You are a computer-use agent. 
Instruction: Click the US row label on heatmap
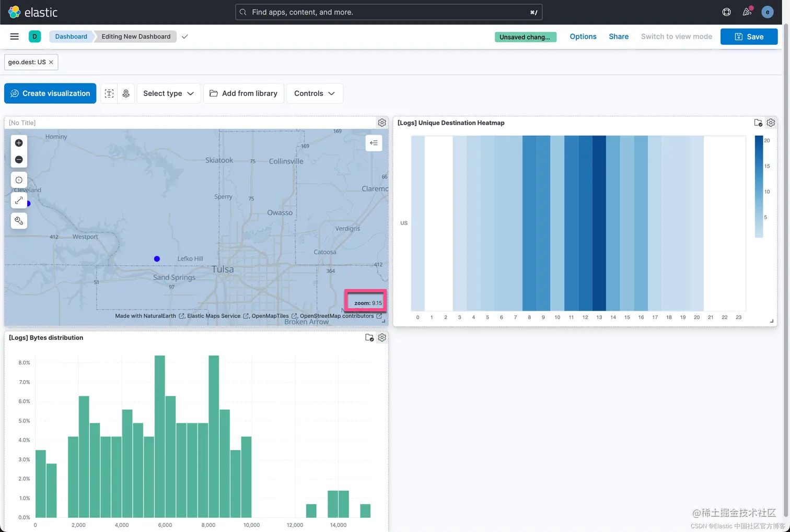404,223
